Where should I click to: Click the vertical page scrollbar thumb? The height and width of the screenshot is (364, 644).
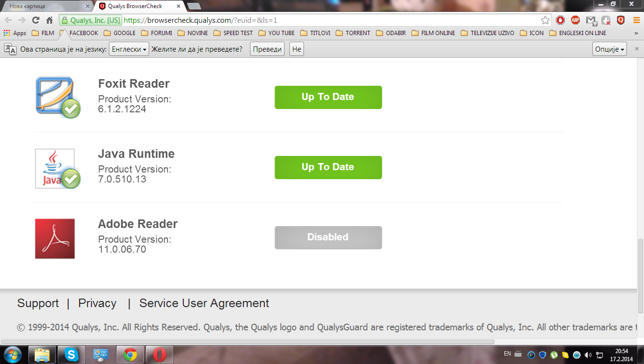(641, 275)
